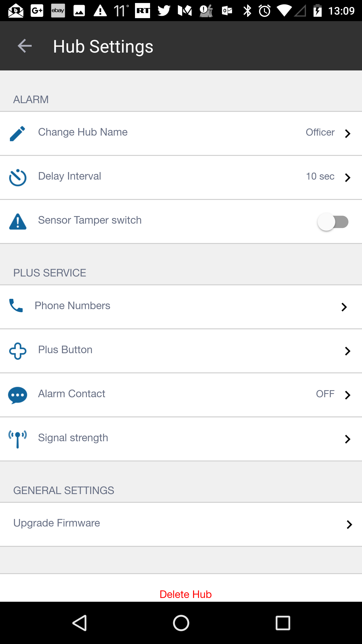Tap the 10 sec delay value
The height and width of the screenshot is (644, 362).
tap(320, 176)
